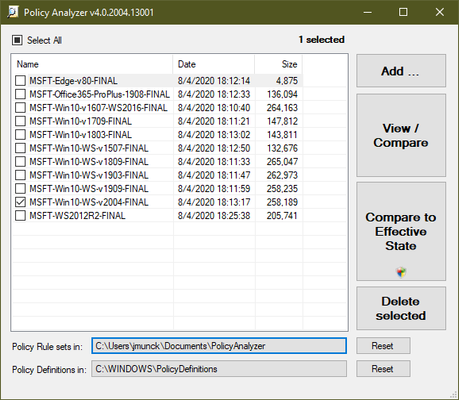Click Delete selected button
This screenshot has width=459, height=400.
click(x=401, y=308)
